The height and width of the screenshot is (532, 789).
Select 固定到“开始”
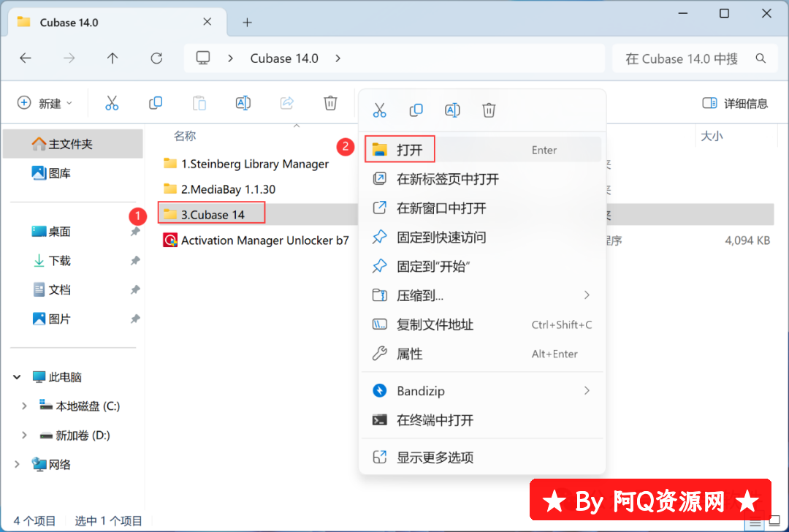(483, 267)
